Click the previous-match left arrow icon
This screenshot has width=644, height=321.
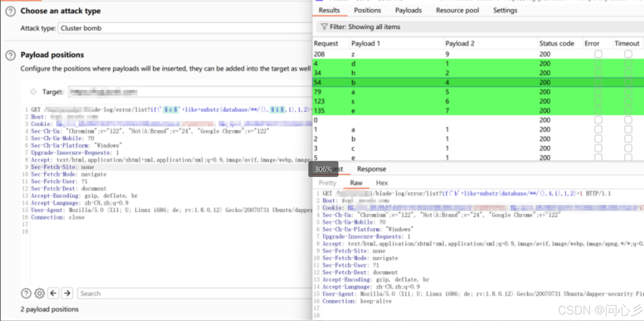pos(53,293)
